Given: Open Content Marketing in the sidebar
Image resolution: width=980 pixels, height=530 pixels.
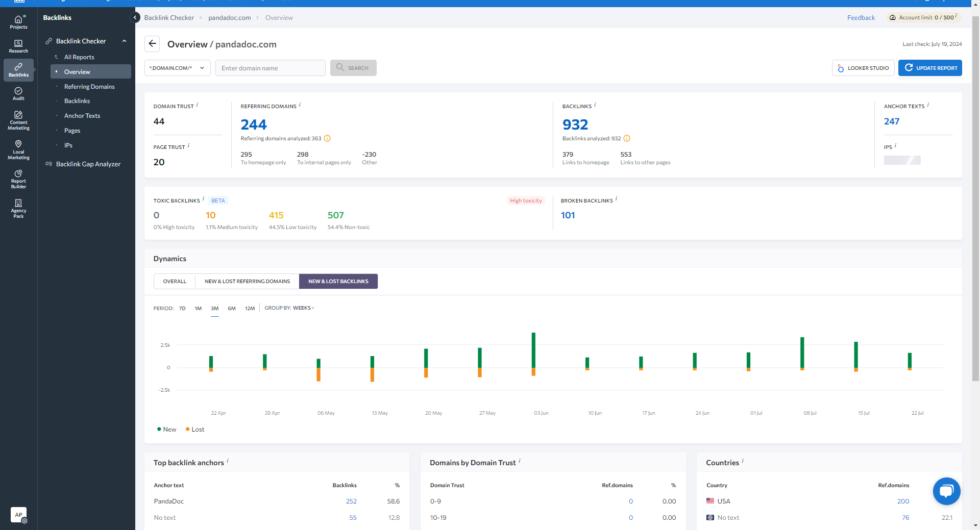Looking at the screenshot, I should point(18,120).
